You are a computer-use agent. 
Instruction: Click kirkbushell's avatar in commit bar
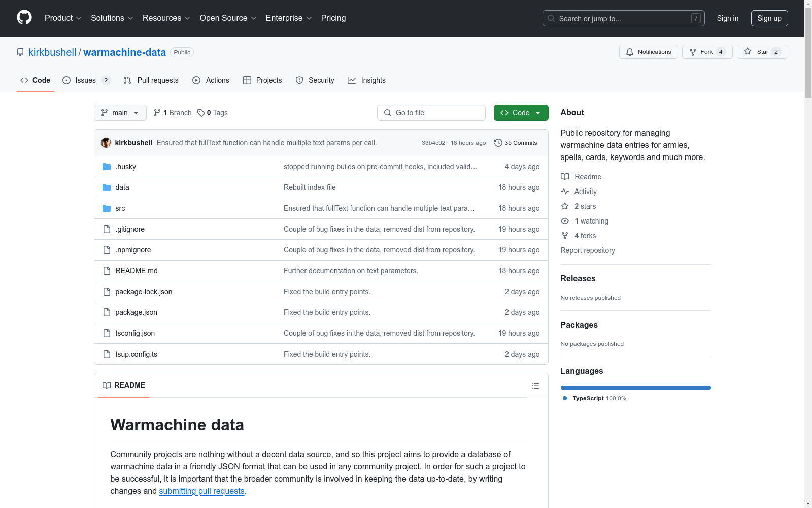click(106, 143)
